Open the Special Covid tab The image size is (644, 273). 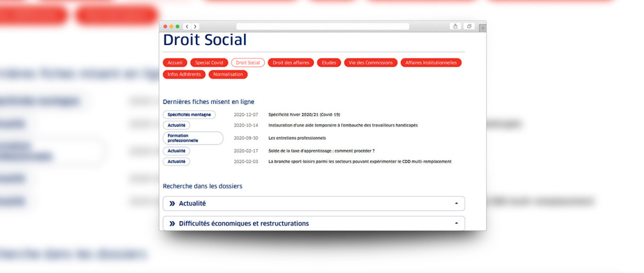click(x=209, y=63)
